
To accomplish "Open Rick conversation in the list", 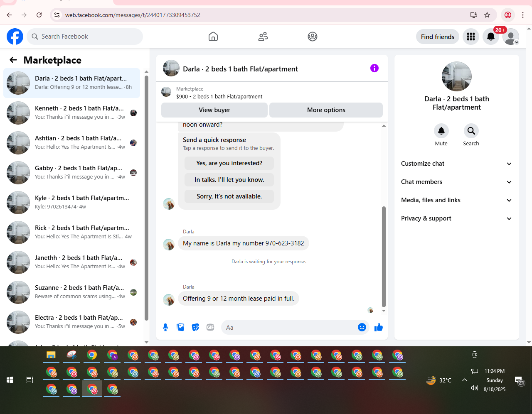I will point(71,233).
